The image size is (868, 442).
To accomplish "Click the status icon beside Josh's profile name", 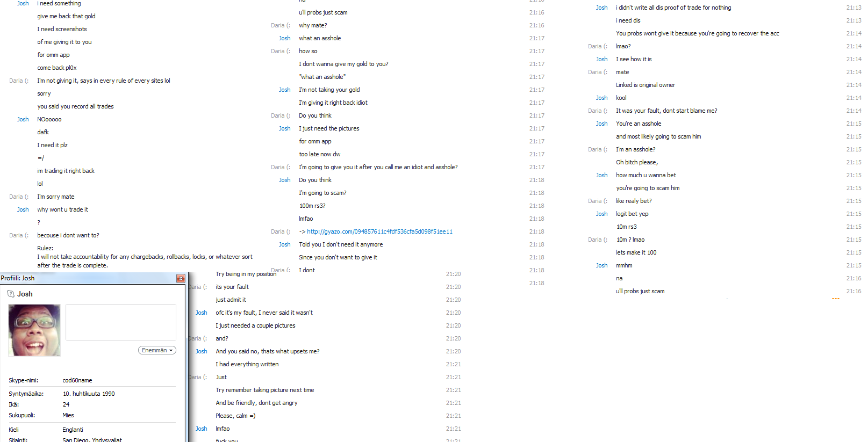I will pyautogui.click(x=11, y=294).
